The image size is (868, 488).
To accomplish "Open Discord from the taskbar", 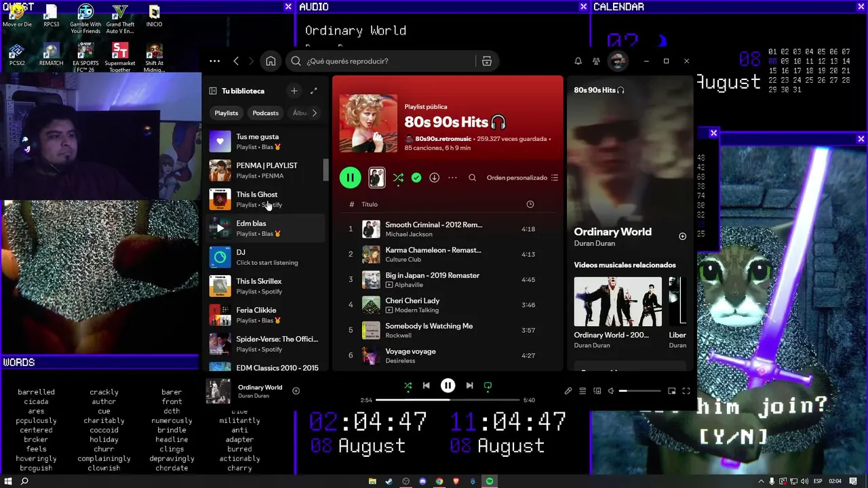I will (x=422, y=481).
